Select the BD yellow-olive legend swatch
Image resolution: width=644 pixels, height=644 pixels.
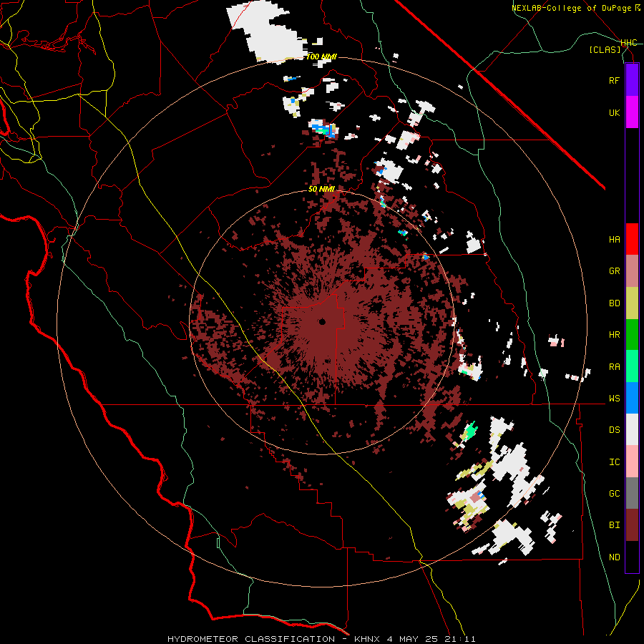[632, 303]
